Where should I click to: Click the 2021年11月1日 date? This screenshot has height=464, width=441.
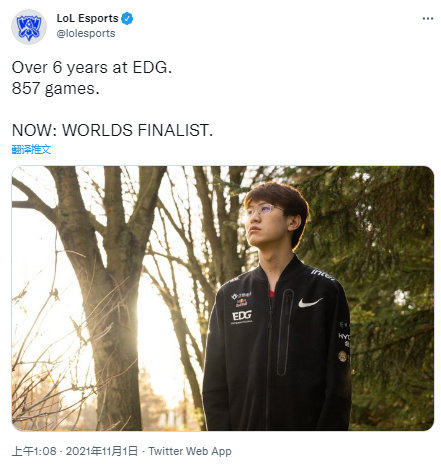tap(102, 451)
